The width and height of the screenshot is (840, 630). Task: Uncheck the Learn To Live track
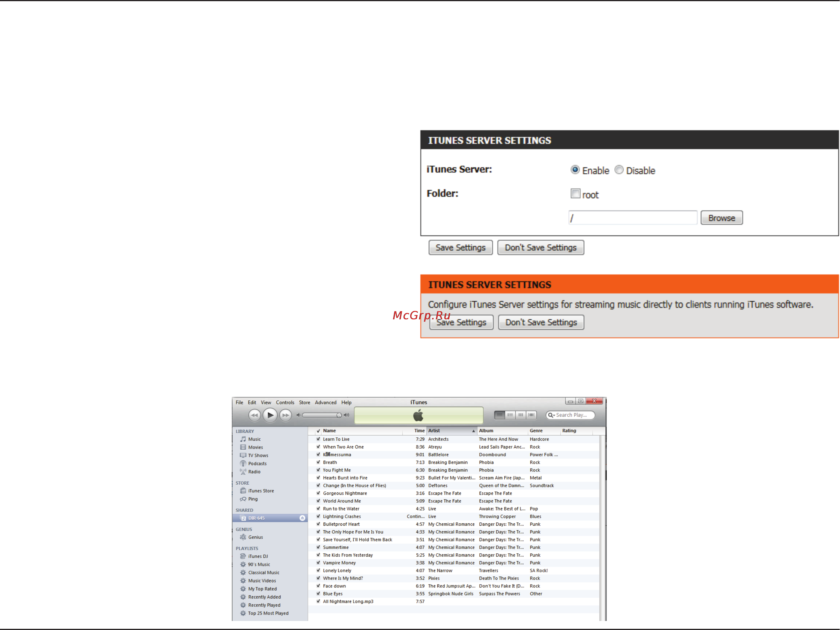318,439
